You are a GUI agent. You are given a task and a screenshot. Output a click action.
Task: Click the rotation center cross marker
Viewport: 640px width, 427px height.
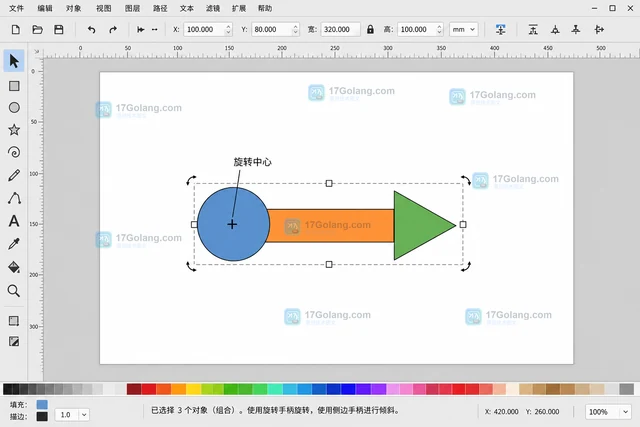click(232, 224)
